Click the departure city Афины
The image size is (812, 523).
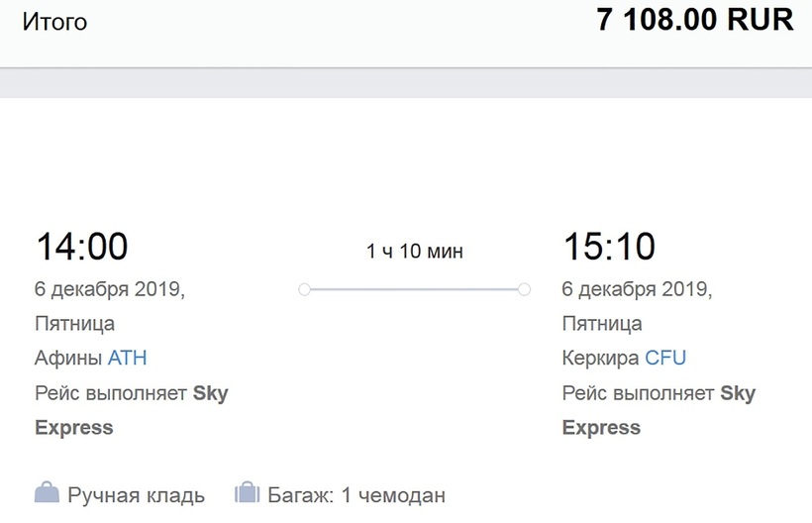[68, 358]
